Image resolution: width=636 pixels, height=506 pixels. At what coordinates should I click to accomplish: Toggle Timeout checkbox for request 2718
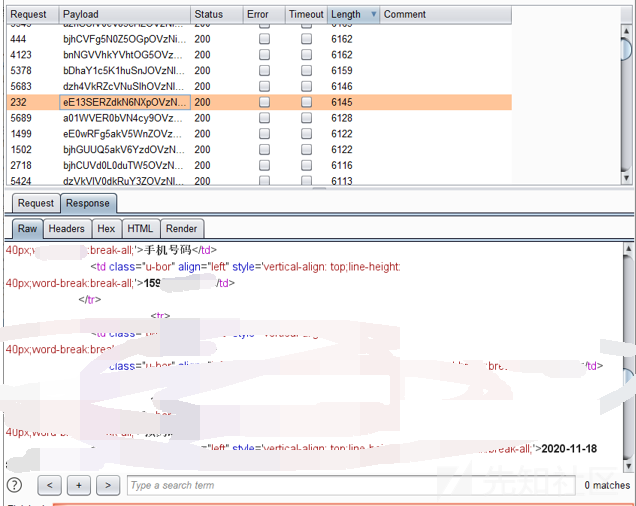tap(306, 165)
